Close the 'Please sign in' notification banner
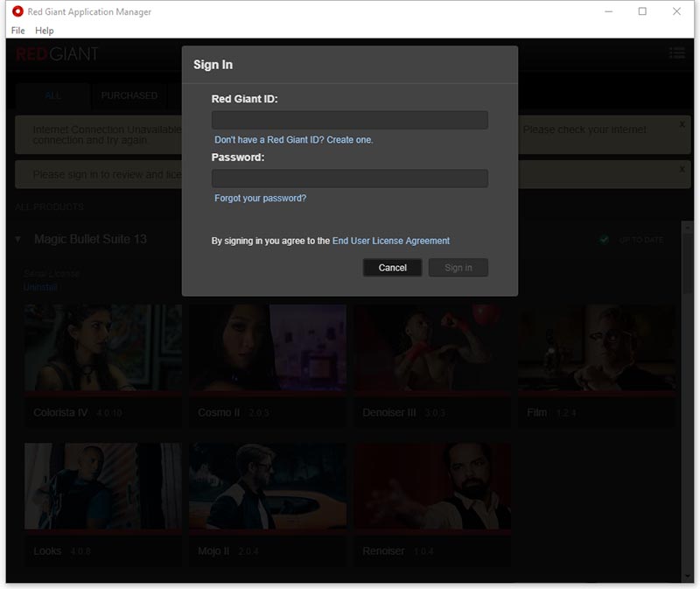The height and width of the screenshot is (589, 700). pyautogui.click(x=682, y=169)
